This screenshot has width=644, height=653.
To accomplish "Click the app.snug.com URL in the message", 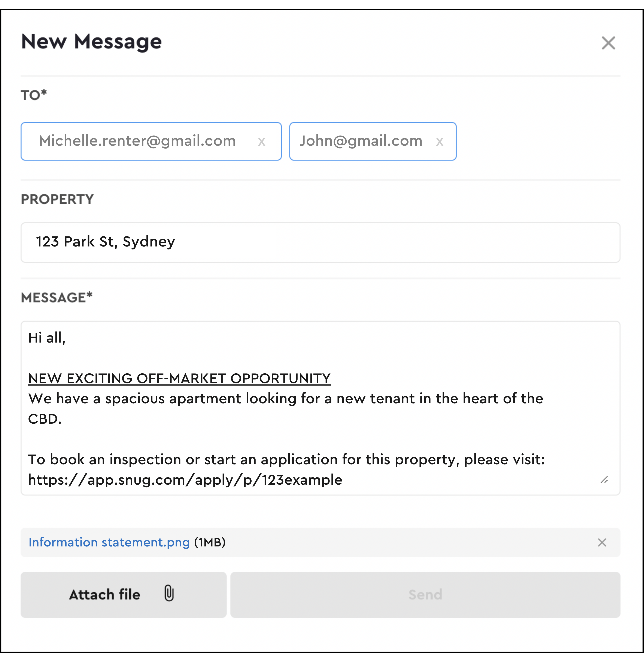I will (x=185, y=480).
